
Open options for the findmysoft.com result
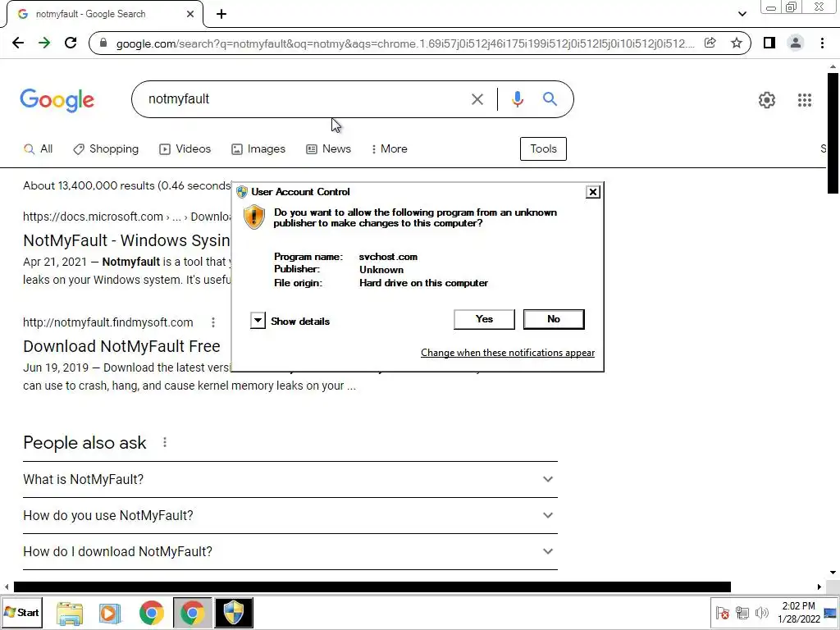coord(213,322)
